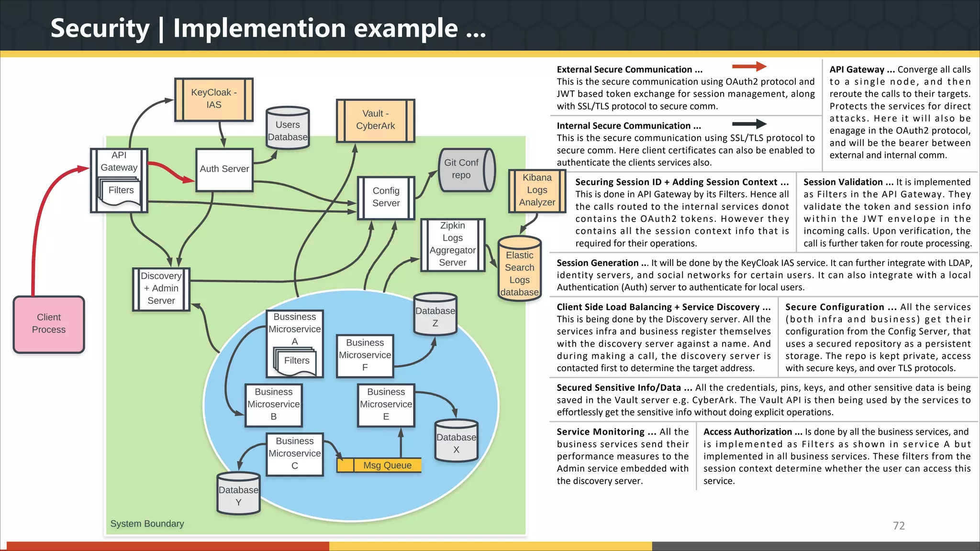This screenshot has height=551, width=980.
Task: Click the Discovery + Admin Server box
Action: pyautogui.click(x=161, y=288)
